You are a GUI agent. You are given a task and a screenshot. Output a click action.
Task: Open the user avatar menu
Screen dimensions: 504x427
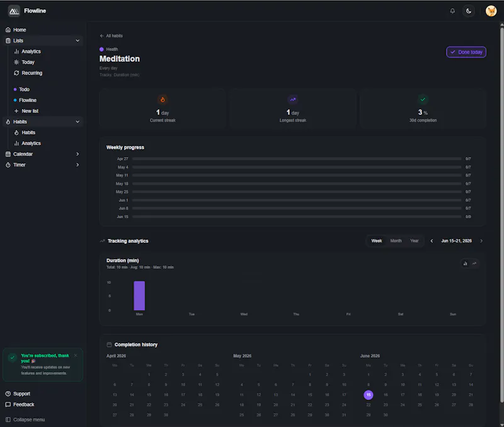(491, 11)
